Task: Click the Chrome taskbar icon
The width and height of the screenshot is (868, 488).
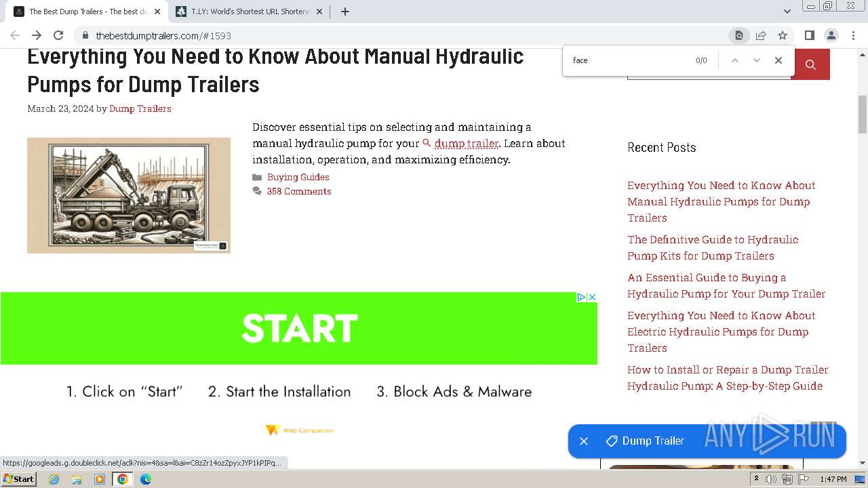Action: pos(123,479)
